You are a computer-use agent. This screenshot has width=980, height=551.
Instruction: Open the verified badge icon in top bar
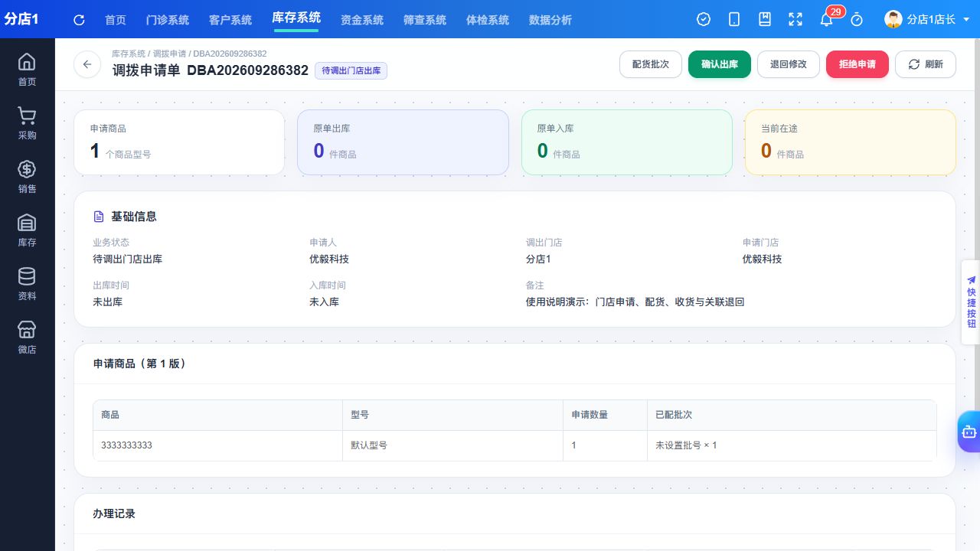tap(704, 20)
